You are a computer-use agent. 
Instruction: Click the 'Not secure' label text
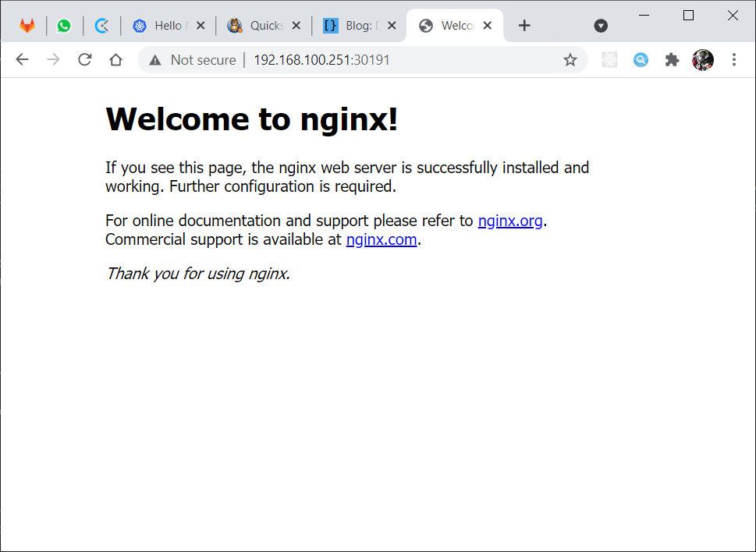203,60
